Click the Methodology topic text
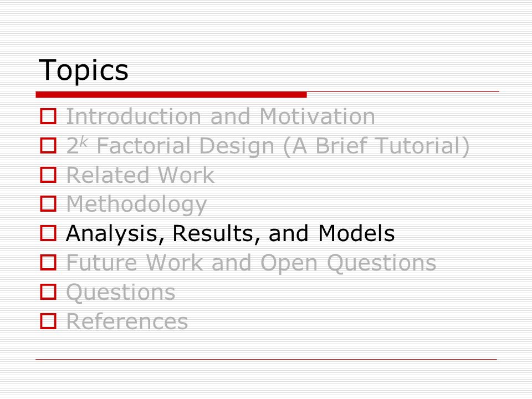This screenshot has height=399, width=532. (136, 204)
